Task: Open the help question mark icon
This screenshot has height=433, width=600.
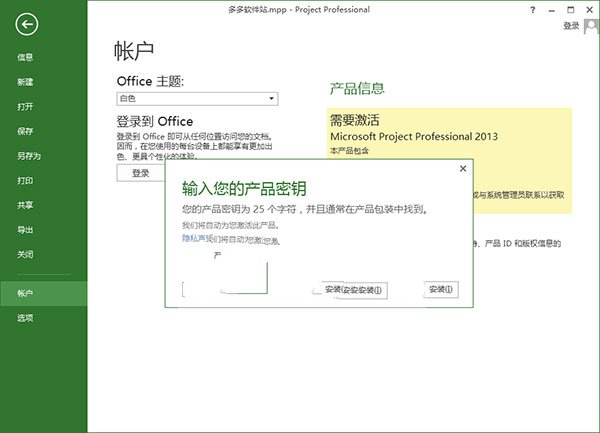Action: [x=533, y=10]
